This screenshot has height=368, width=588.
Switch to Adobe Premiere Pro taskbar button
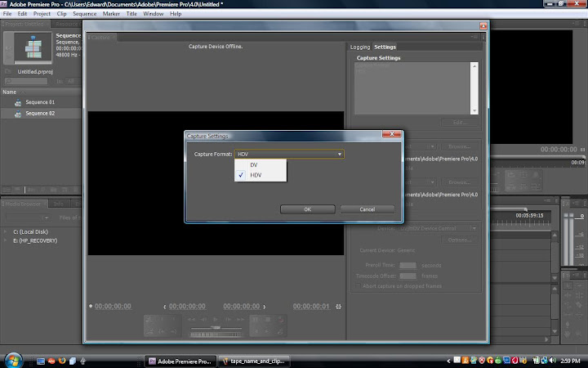click(x=180, y=360)
